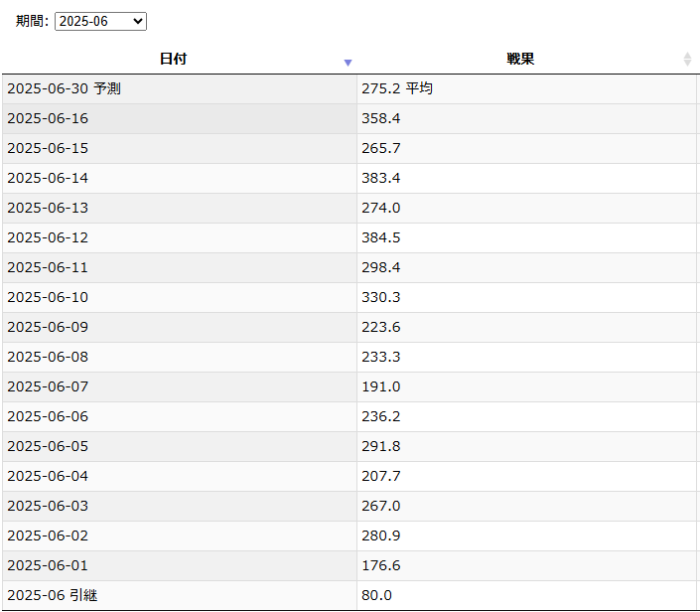Click the gray sort arrows in 戦果 header
This screenshot has height=612, width=700.
coord(687,59)
